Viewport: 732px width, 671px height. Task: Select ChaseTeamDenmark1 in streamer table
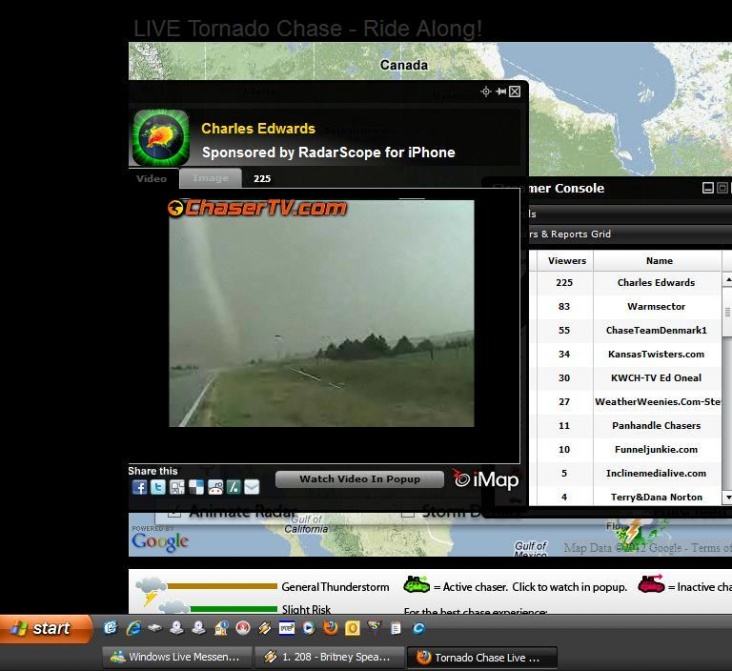628,330
